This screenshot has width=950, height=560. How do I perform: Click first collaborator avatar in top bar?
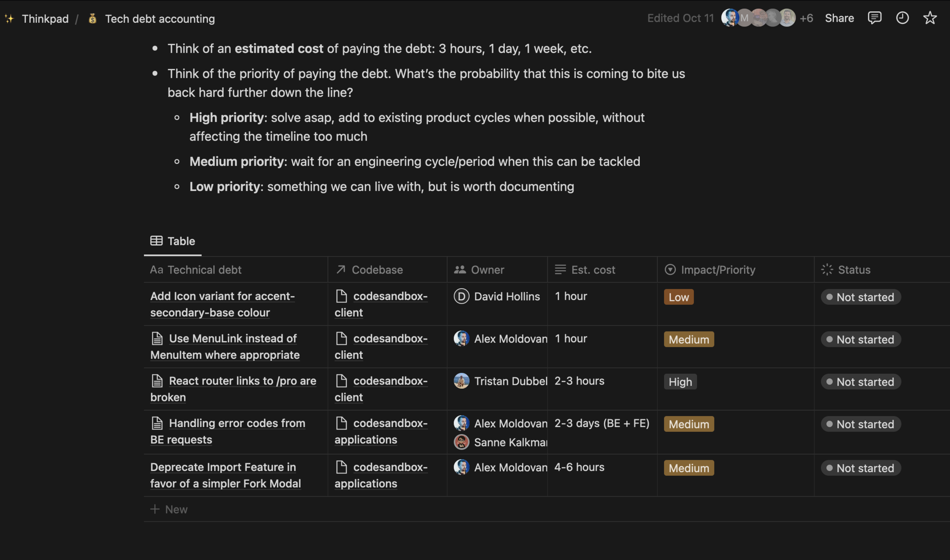click(x=729, y=18)
